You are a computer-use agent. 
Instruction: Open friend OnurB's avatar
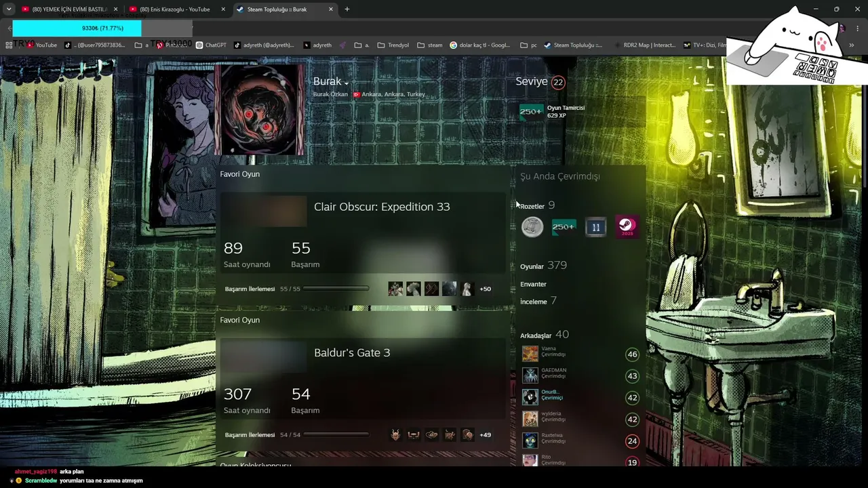(x=530, y=397)
